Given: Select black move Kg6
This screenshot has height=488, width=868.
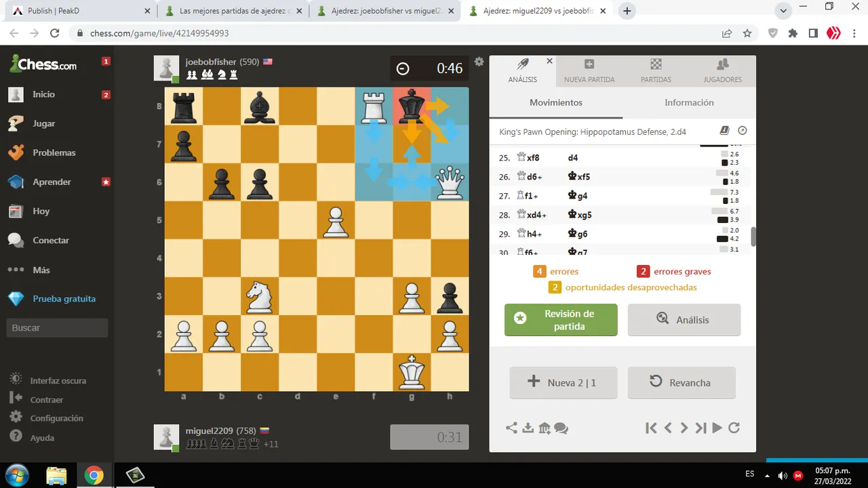Looking at the screenshot, I should tap(578, 234).
